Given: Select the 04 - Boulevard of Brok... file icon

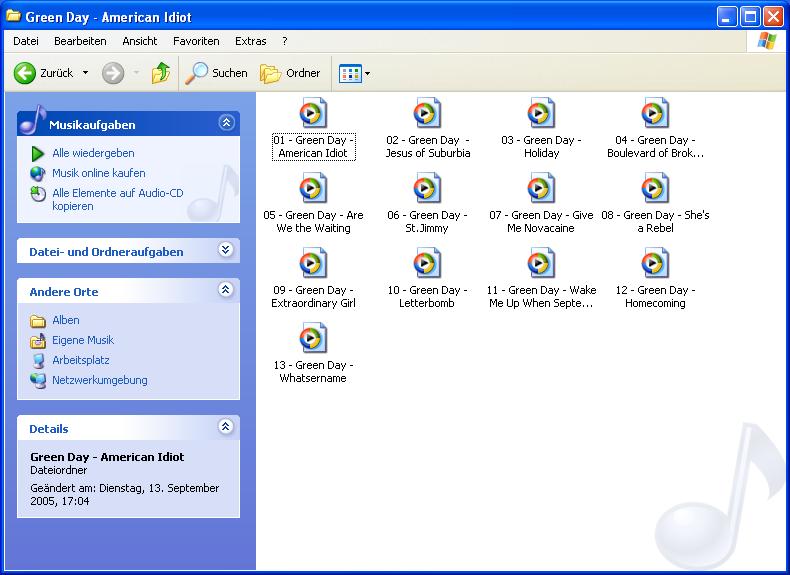Looking at the screenshot, I should (x=655, y=113).
